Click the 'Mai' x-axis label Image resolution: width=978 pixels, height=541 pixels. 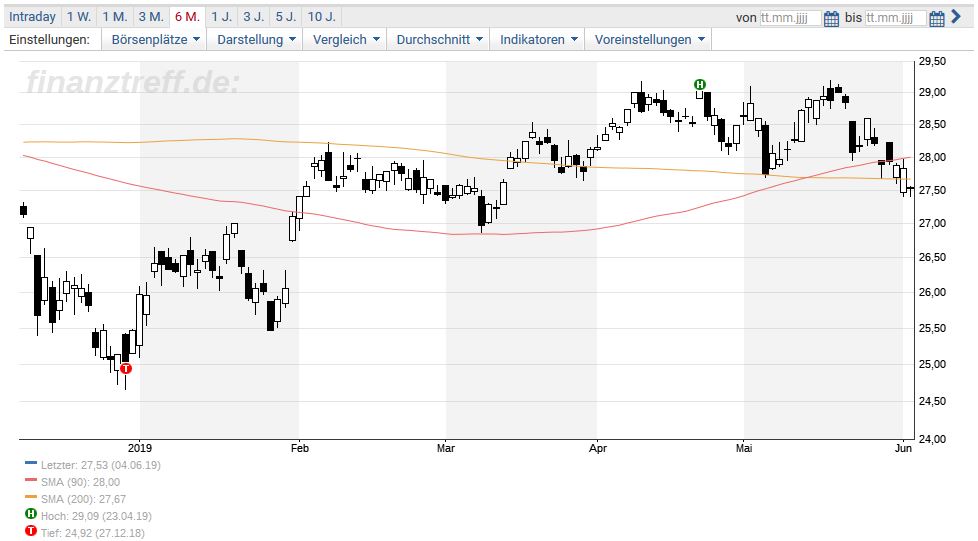(744, 448)
